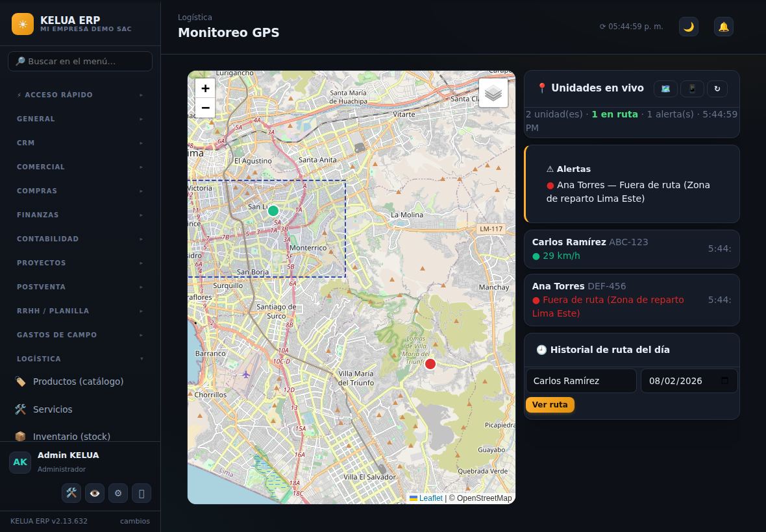Screen dimensions: 766x532
Task: Open Productos (catálogo) menu item
Action: pyautogui.click(x=80, y=381)
